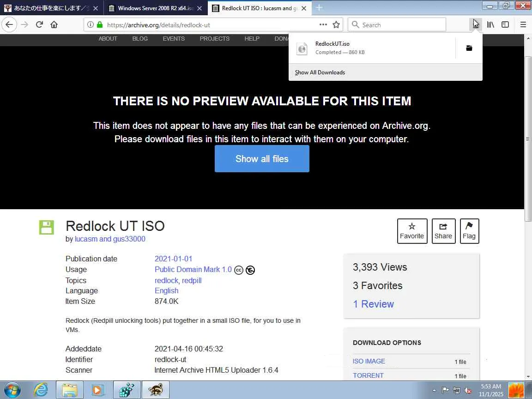Open Action Center flag tray icon
The image size is (532, 399).
coord(446,391)
